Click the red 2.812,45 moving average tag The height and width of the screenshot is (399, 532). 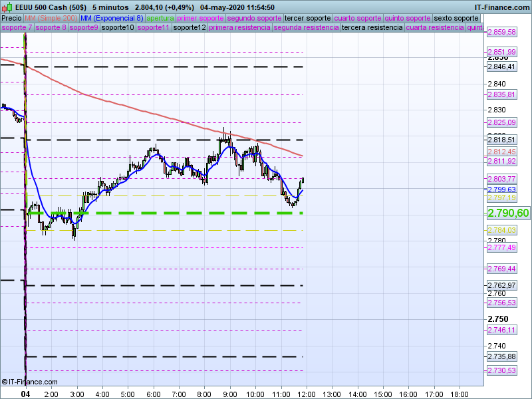coord(501,152)
